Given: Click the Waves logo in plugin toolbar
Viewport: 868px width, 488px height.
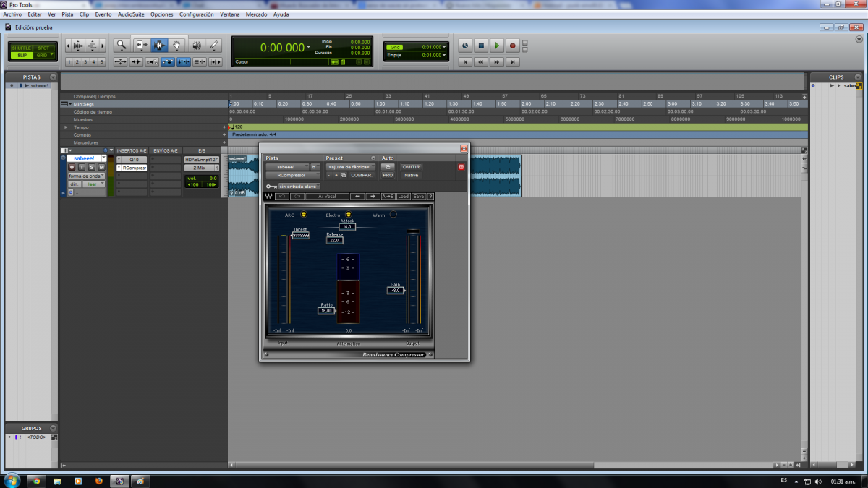Looking at the screenshot, I should click(x=268, y=196).
